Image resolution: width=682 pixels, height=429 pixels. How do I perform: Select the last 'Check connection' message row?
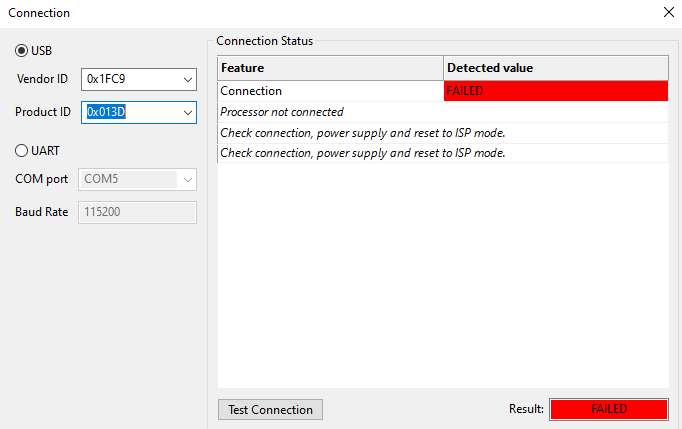[x=362, y=153]
